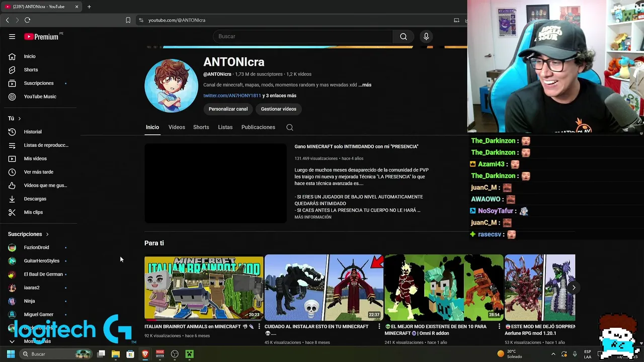
Task: Open the 'y 3 enlaces más' links popup
Action: [279, 96]
